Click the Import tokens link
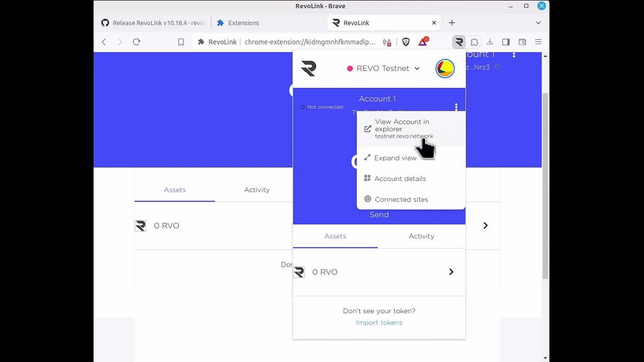Image resolution: width=644 pixels, height=362 pixels. coord(379,323)
